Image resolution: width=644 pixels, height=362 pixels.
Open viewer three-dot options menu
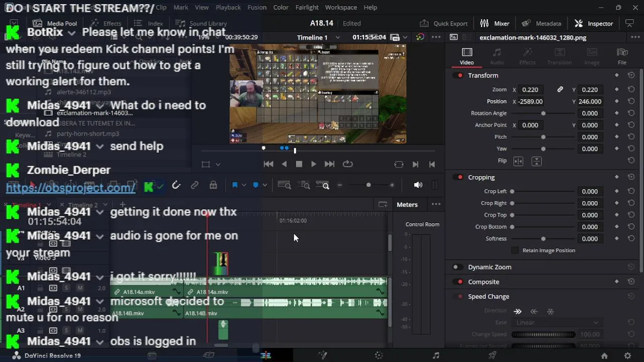point(436,38)
